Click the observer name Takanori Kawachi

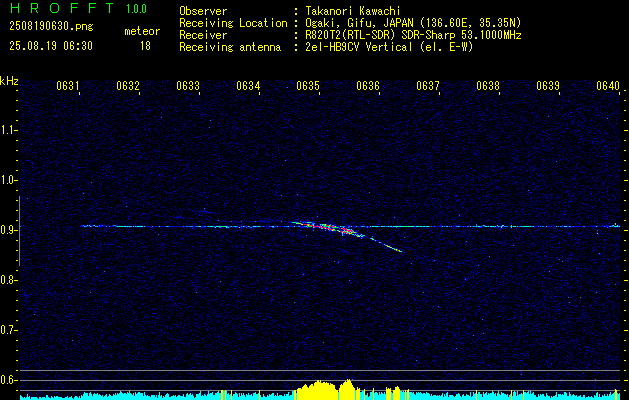[352, 11]
